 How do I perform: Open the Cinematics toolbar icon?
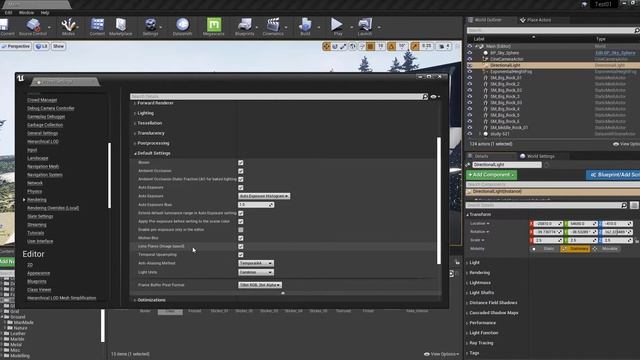click(x=273, y=27)
